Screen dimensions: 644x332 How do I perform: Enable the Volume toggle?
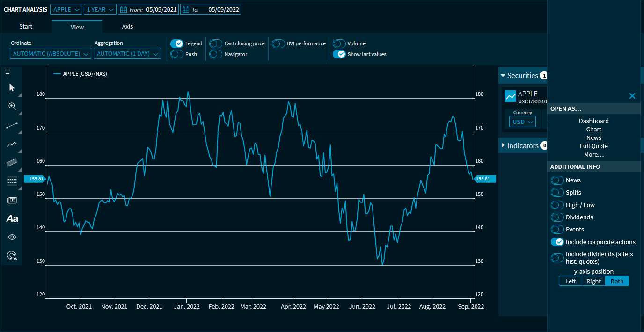coord(339,43)
